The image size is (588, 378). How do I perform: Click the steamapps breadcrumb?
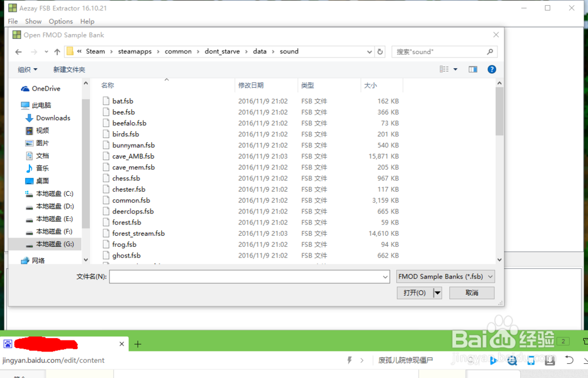pyautogui.click(x=135, y=51)
